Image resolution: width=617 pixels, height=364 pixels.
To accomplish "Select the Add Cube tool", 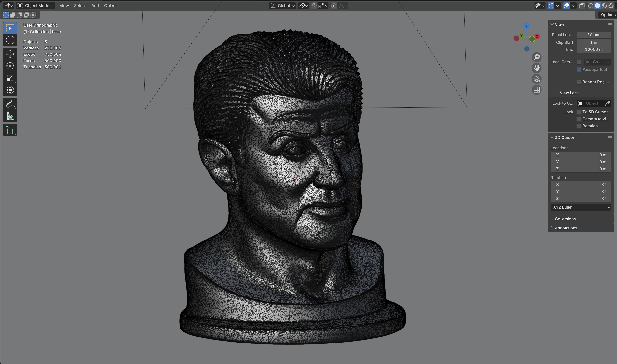I will pyautogui.click(x=10, y=130).
